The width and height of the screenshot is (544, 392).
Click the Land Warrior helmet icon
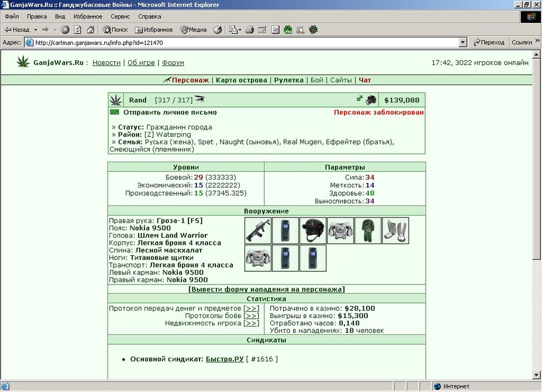click(x=312, y=231)
